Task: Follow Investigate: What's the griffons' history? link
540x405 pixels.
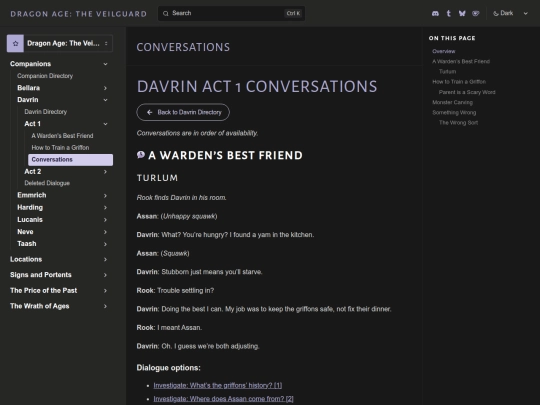Action: click(218, 385)
